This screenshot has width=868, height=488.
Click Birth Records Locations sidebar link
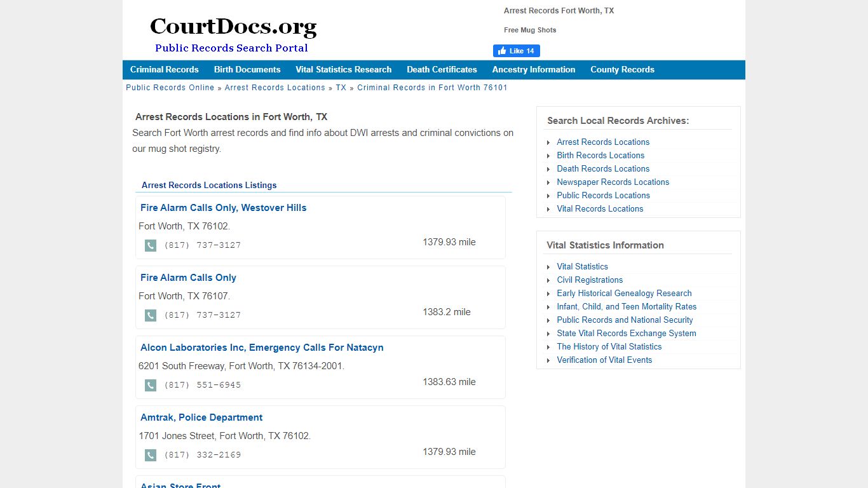pos(600,156)
